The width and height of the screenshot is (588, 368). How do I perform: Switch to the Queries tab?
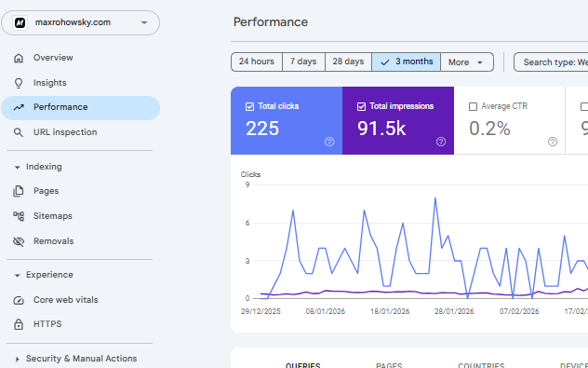pyautogui.click(x=303, y=365)
